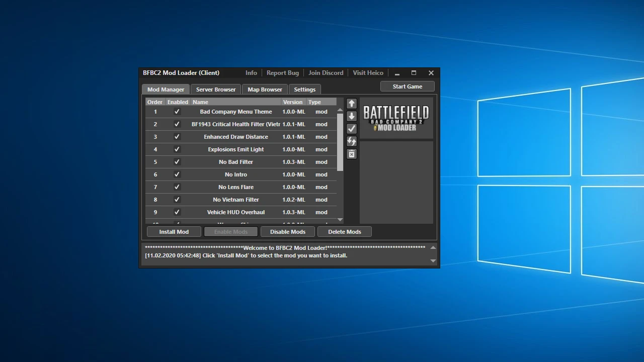
Task: Close the BFBC2 Mod Loader window
Action: [x=431, y=73]
